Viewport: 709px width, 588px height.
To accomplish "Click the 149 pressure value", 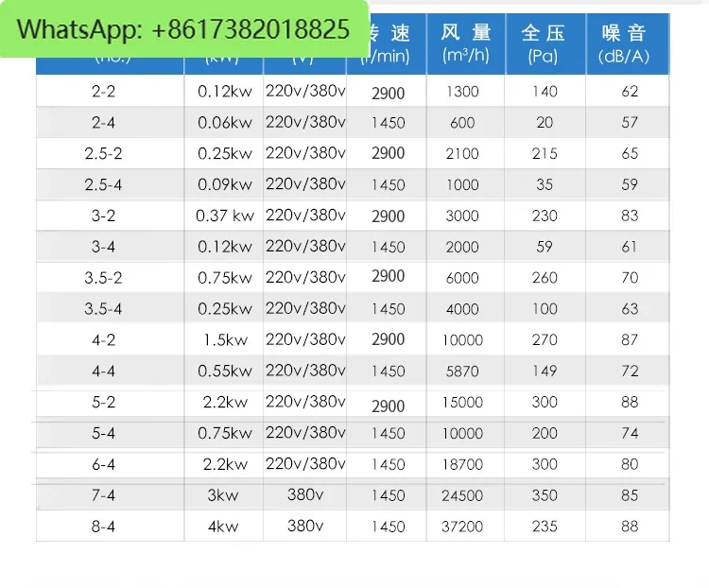I will coord(545,371).
